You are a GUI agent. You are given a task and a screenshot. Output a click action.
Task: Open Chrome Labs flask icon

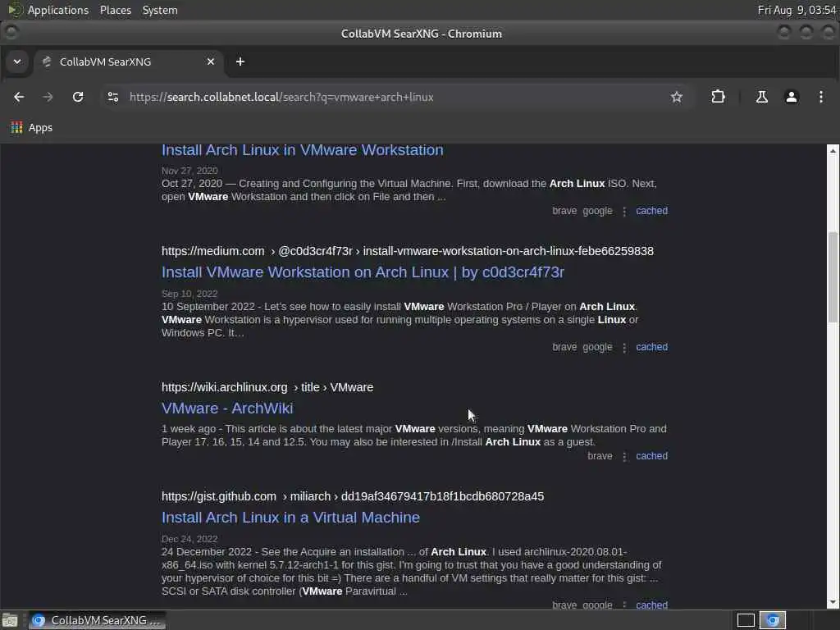tap(762, 97)
